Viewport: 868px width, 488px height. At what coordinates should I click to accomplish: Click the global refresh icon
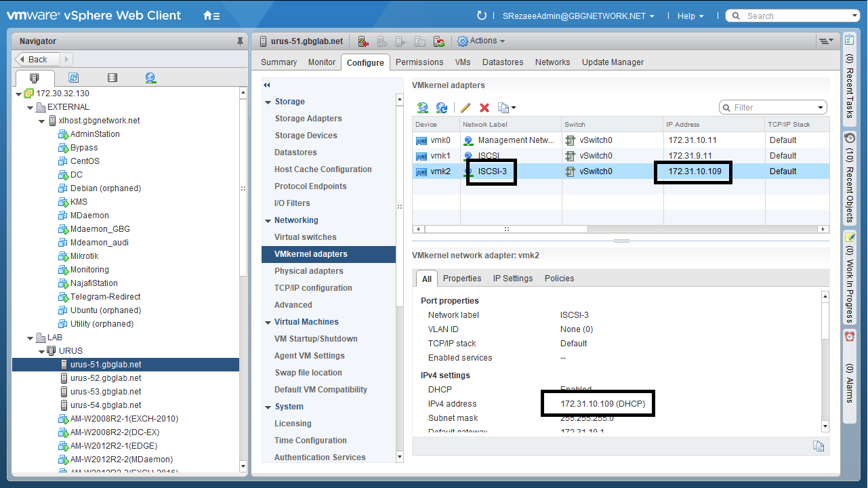click(x=482, y=16)
